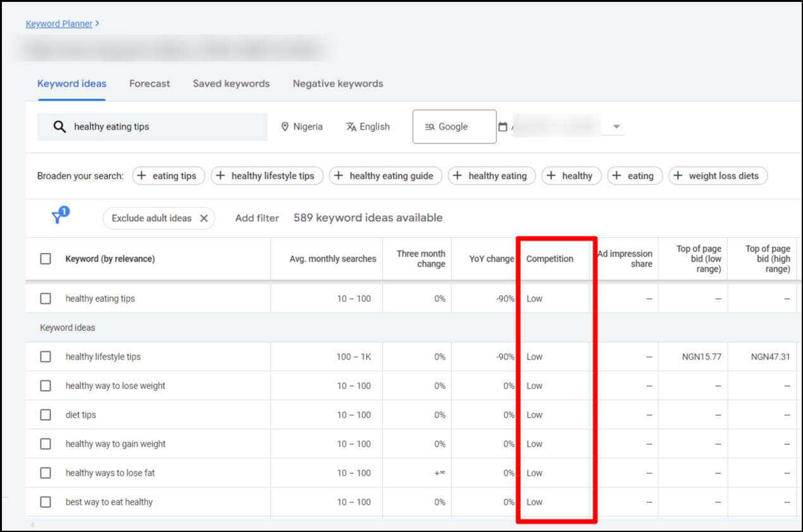Sort by Ad impression share column
803x532 pixels.
coord(625,258)
